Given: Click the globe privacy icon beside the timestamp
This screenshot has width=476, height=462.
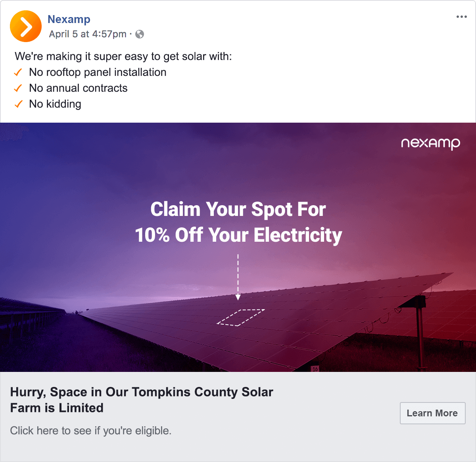Looking at the screenshot, I should (139, 34).
